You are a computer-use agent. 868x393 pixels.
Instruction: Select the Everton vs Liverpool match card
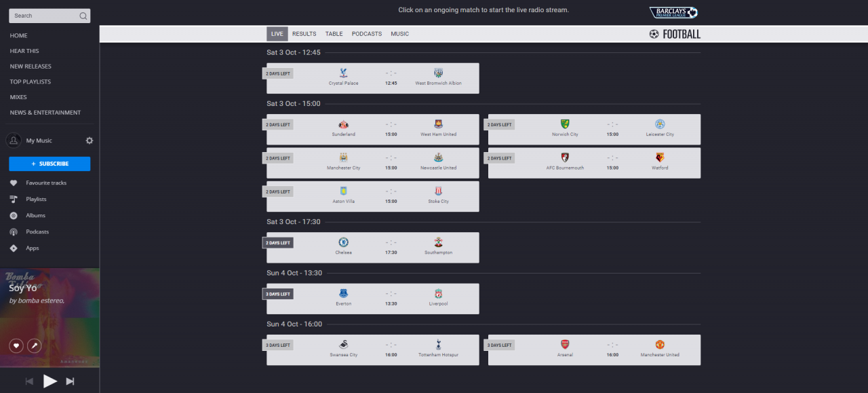373,299
